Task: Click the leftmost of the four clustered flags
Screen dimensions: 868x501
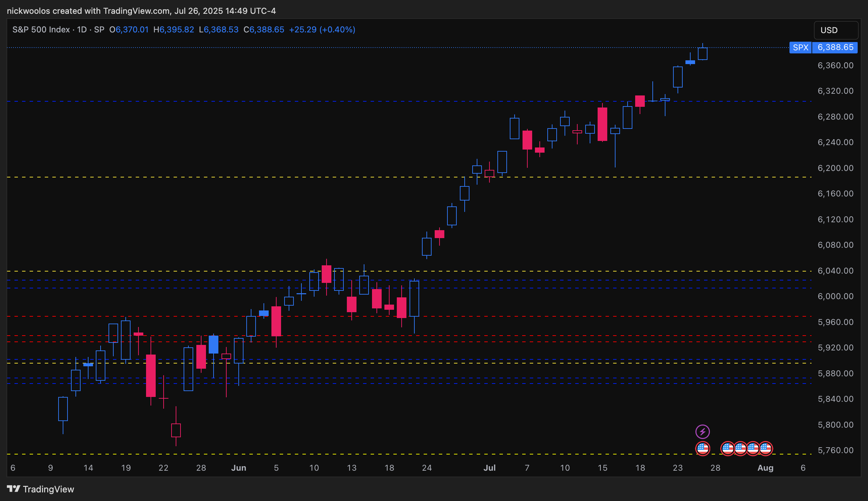Action: pyautogui.click(x=727, y=449)
